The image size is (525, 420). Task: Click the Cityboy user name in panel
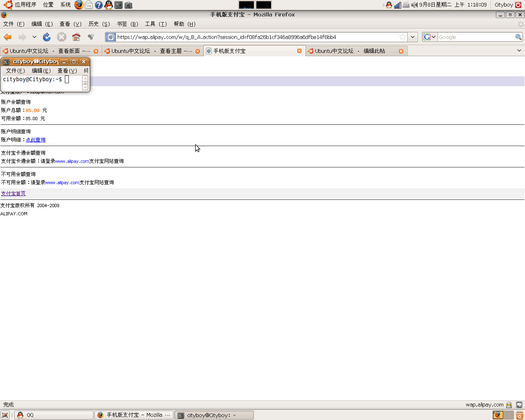(x=504, y=5)
